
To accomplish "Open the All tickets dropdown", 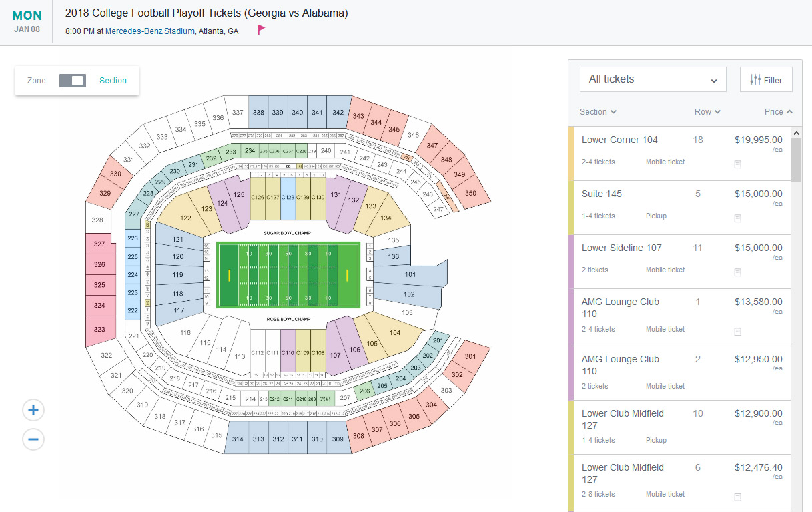I will pyautogui.click(x=653, y=79).
